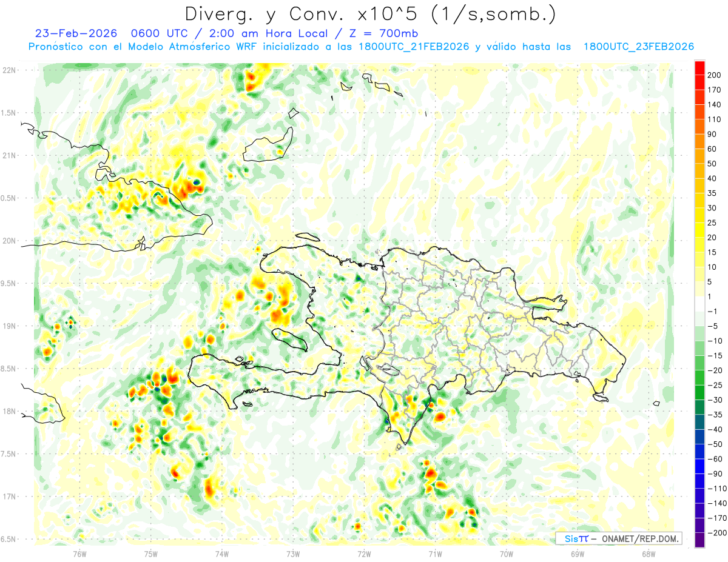Click the '9.5N' axis label
This screenshot has width=728, height=562.
(8, 283)
